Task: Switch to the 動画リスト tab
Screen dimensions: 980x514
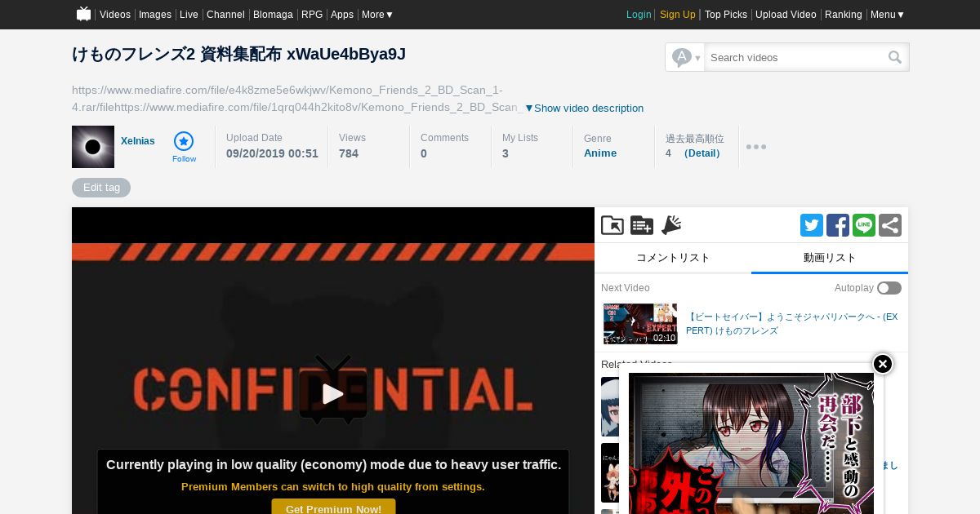Action: pos(830,258)
